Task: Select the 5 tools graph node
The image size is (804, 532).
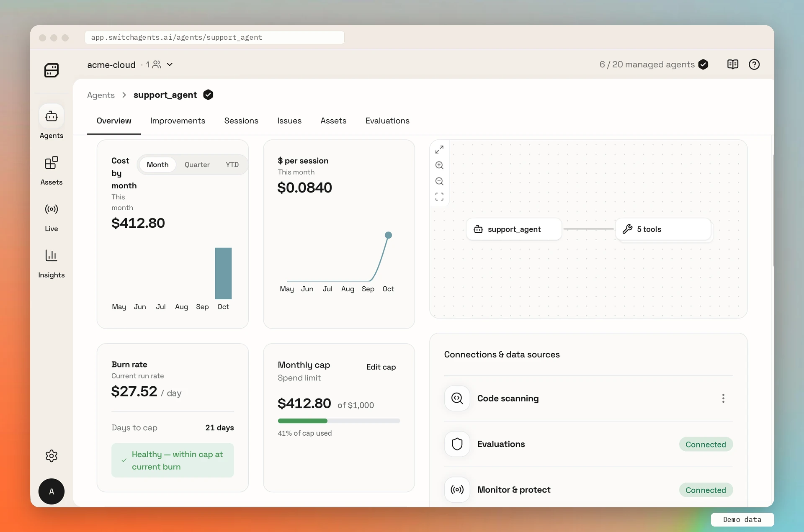Action: (x=663, y=229)
